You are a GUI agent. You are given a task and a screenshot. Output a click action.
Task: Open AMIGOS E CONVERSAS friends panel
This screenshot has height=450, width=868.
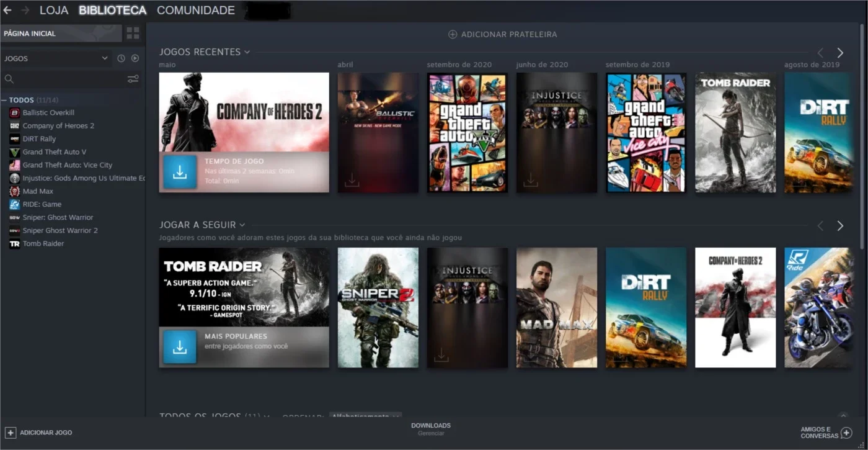(826, 433)
